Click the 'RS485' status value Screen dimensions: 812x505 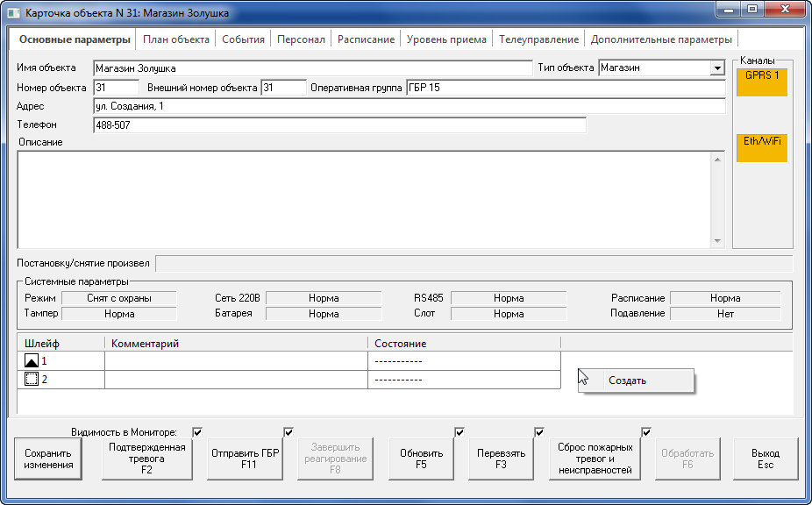click(509, 298)
